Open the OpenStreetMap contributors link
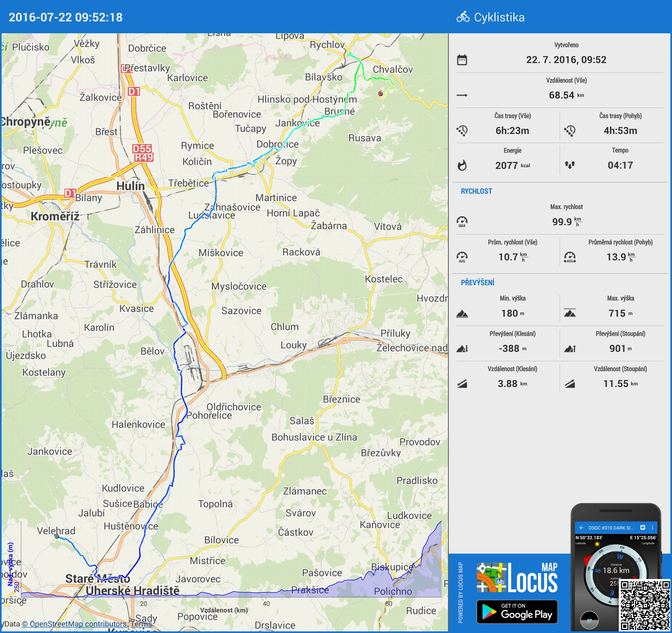Screen dimensions: 672x633 pyautogui.click(x=74, y=624)
